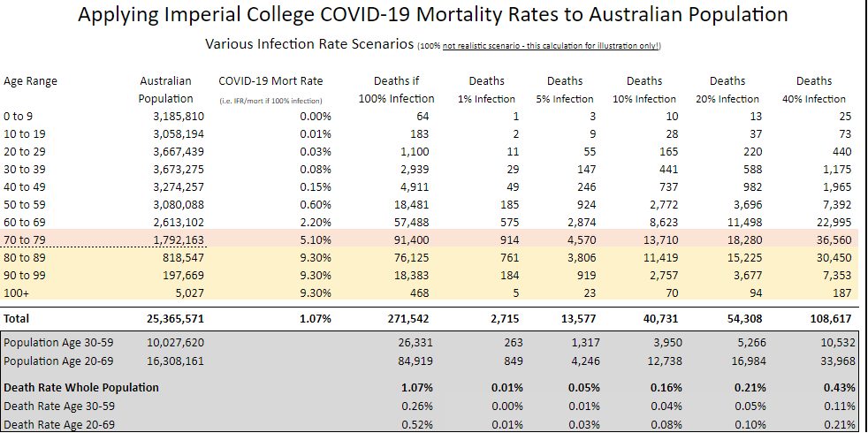The image size is (868, 433).
Task: Select the Deaths if 100% Infection header
Action: coord(396,90)
